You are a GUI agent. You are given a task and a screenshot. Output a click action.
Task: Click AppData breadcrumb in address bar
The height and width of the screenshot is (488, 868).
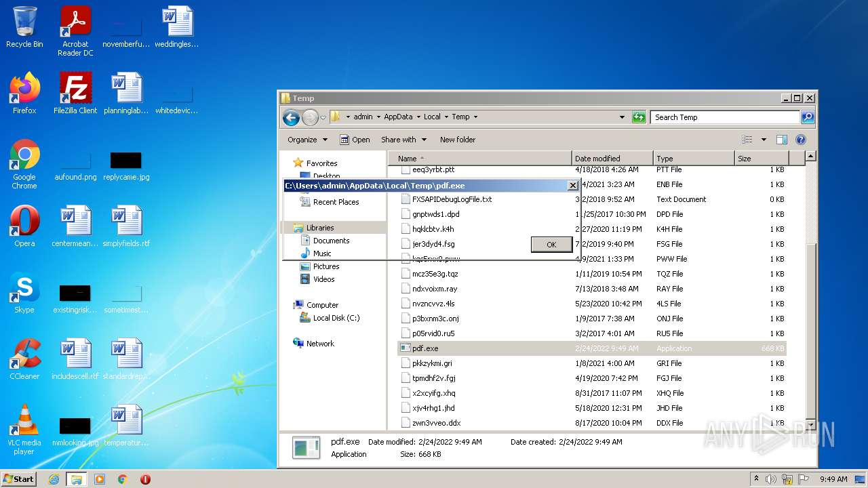[398, 117]
